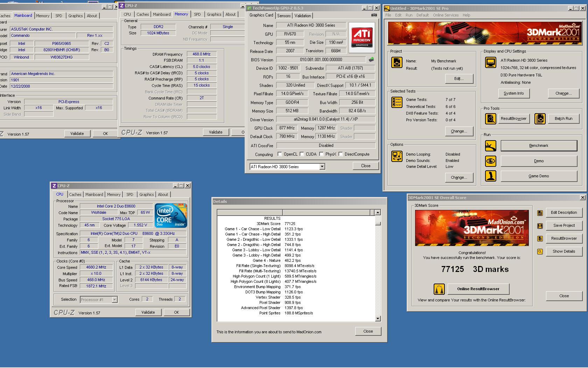Viewport: 588px width, 368px height.
Task: Click the DRAM Frequency 468.0 MHz field
Action: click(x=202, y=54)
